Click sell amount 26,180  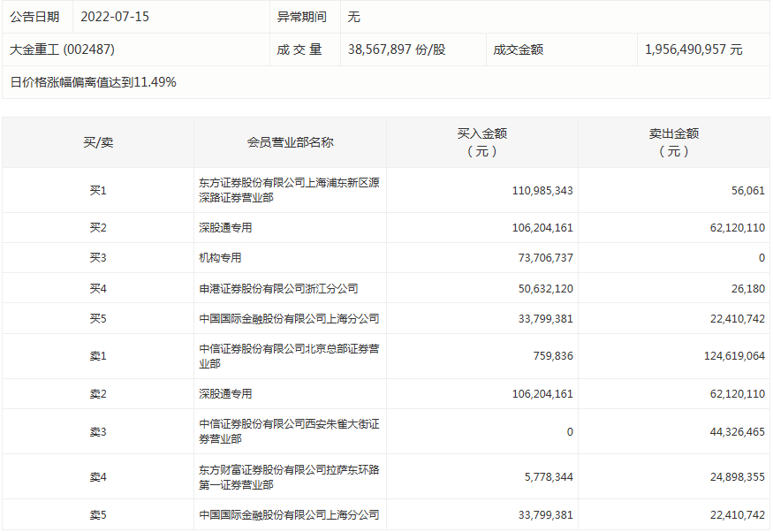[x=748, y=288]
